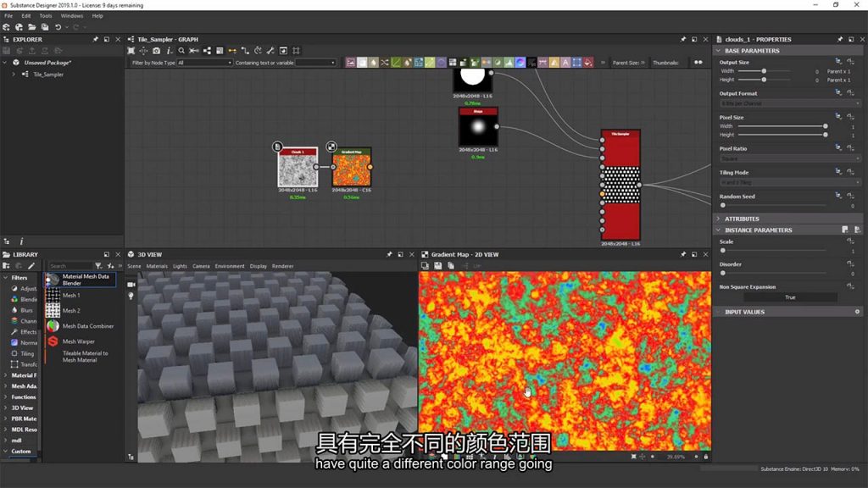Select Mesh Data Combiner in Library
The image size is (868, 488).
pos(81,326)
